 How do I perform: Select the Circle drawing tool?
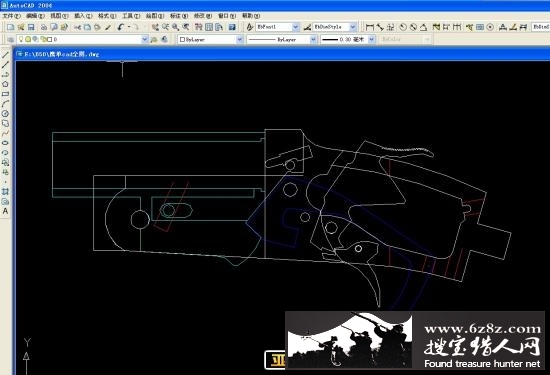click(x=5, y=113)
